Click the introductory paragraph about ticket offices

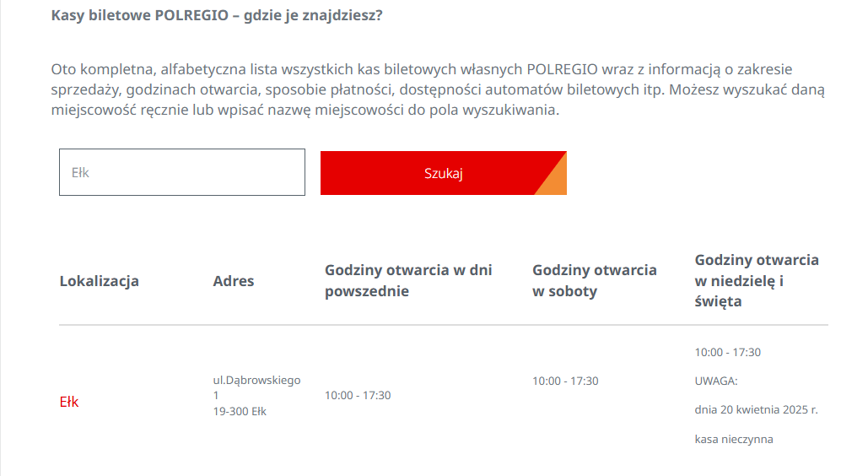point(437,89)
